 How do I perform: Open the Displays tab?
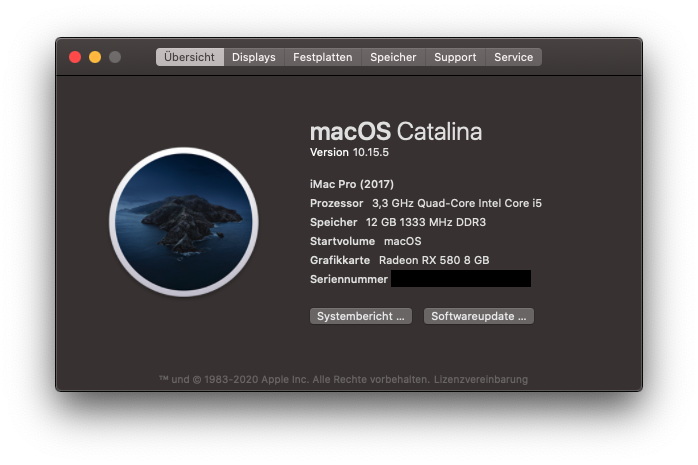(254, 57)
